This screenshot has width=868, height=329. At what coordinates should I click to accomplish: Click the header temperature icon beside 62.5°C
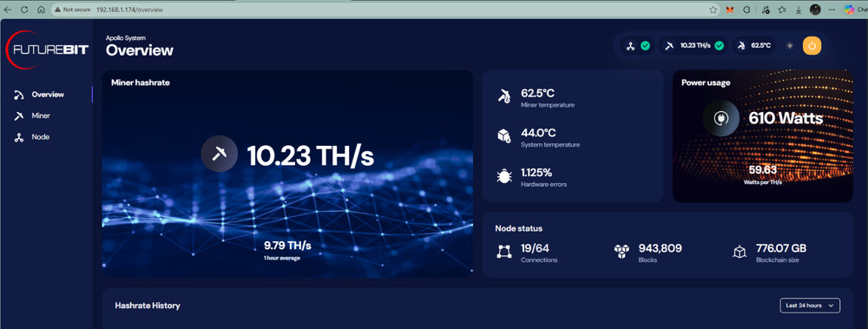pyautogui.click(x=740, y=46)
